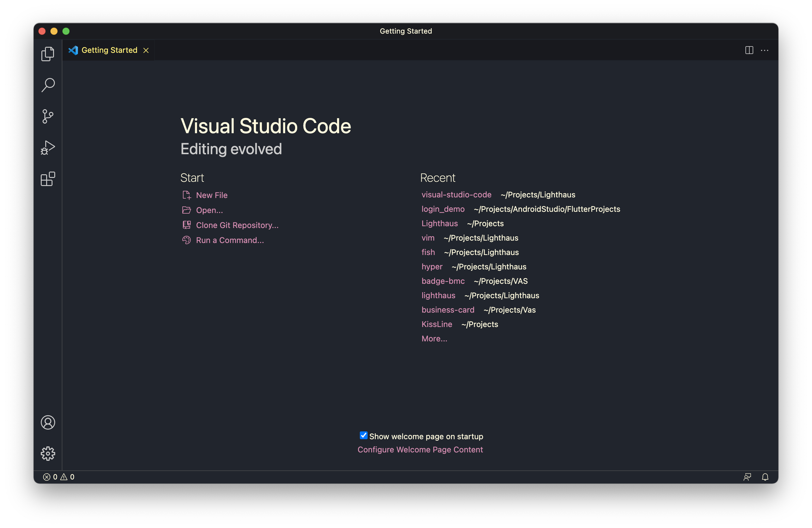Click the errors count in status bar
The image size is (812, 528).
tap(50, 477)
